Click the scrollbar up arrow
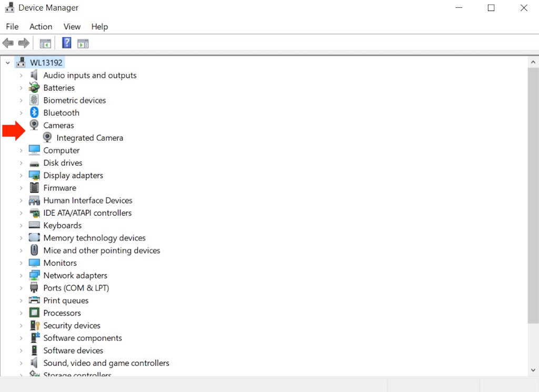The width and height of the screenshot is (539, 392). [x=533, y=62]
